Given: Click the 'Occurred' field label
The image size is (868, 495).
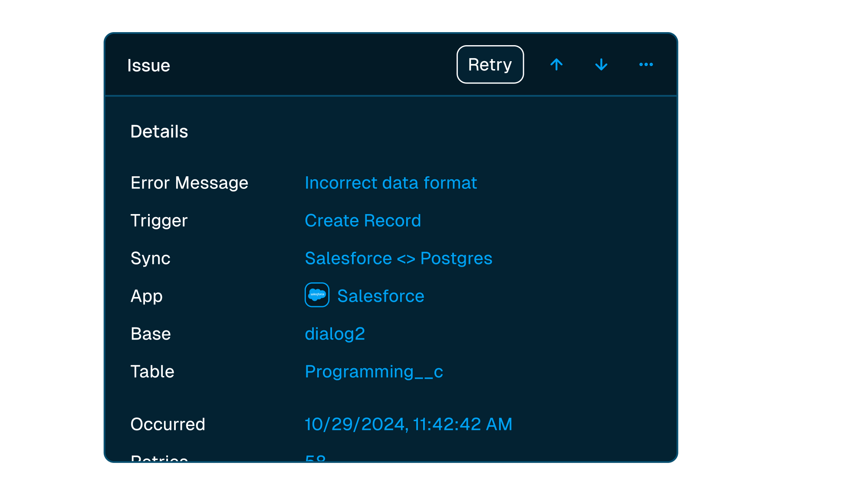Looking at the screenshot, I should (x=168, y=424).
